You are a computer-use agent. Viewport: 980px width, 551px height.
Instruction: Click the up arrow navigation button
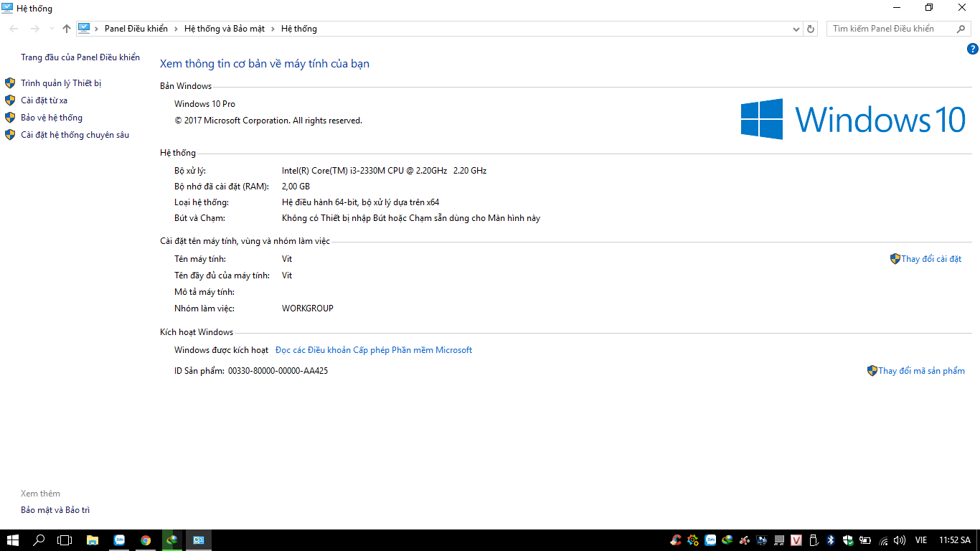pos(67,29)
